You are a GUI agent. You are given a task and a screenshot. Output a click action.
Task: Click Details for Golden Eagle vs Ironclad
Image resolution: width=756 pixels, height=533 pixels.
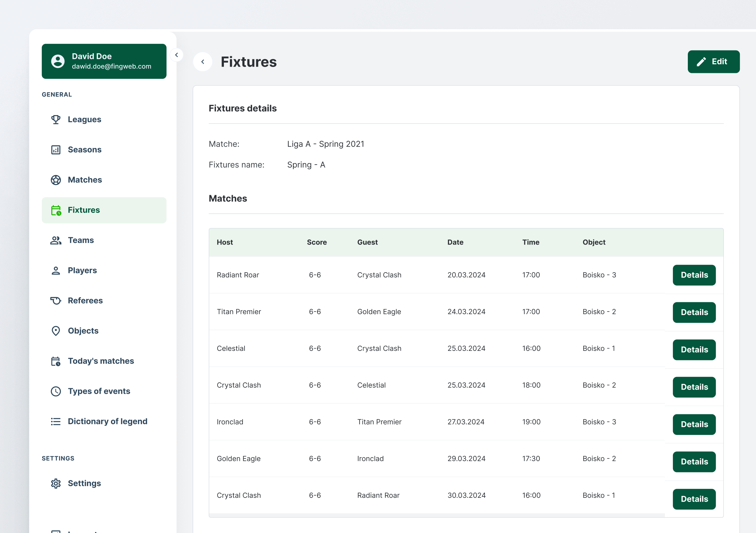pyautogui.click(x=694, y=462)
